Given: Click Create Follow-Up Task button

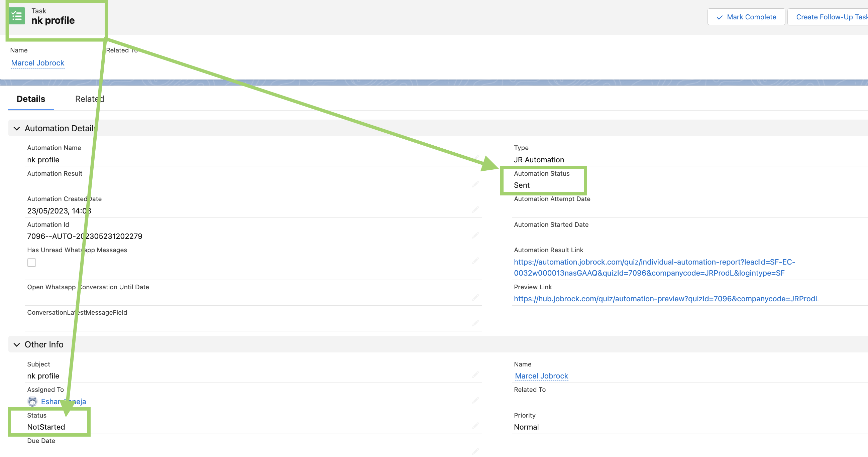Looking at the screenshot, I should pos(831,17).
